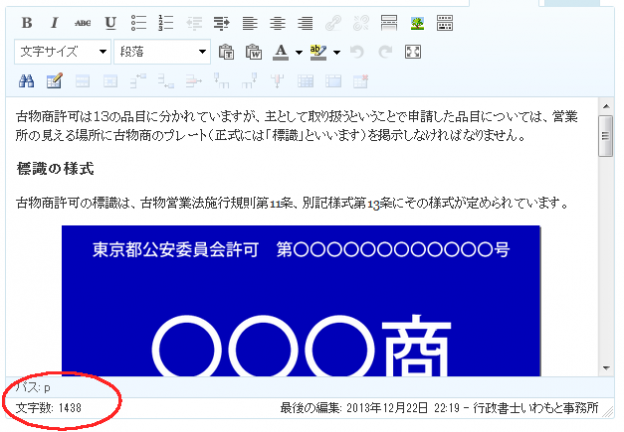Viewport: 624px width, 432px height.
Task: Click the scrollbar up arrow
Action: 606,106
